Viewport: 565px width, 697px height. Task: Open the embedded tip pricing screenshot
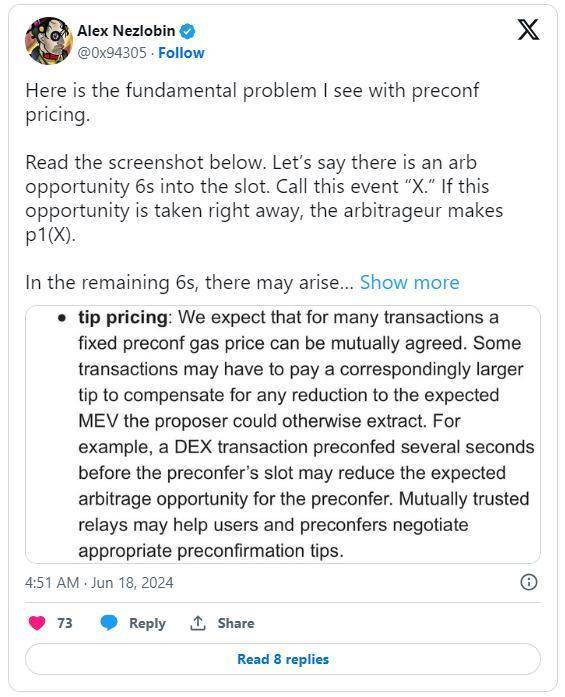283,434
